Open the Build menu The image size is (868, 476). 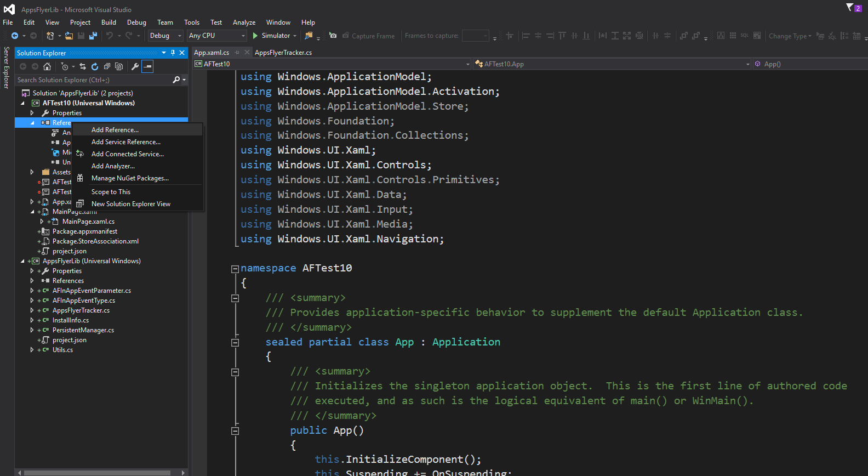[x=108, y=22]
